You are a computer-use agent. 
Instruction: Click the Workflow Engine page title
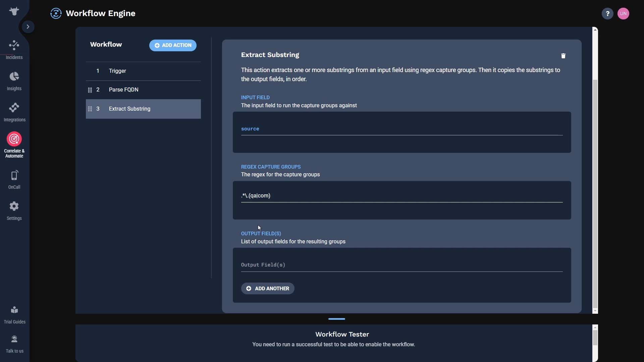click(x=101, y=13)
